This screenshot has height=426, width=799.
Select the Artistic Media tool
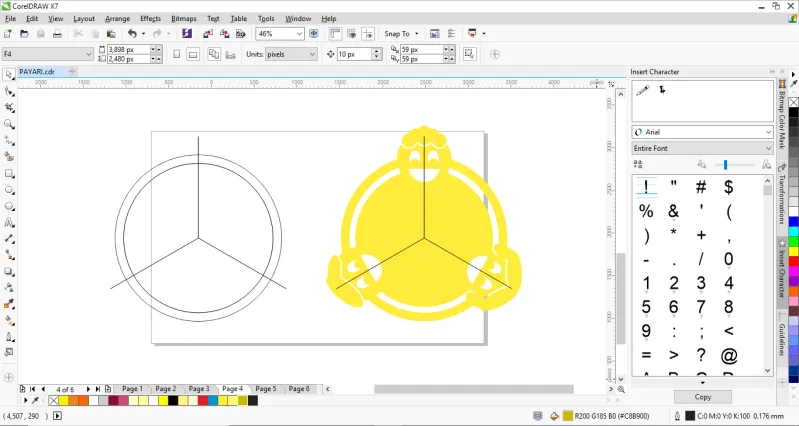[9, 156]
